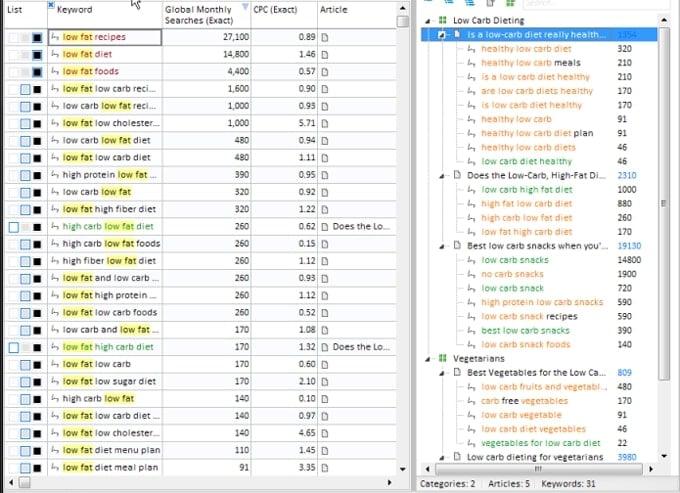
Task: Toggle the expander for 'Low carb dieting for vegetarians'
Action: tap(441, 457)
